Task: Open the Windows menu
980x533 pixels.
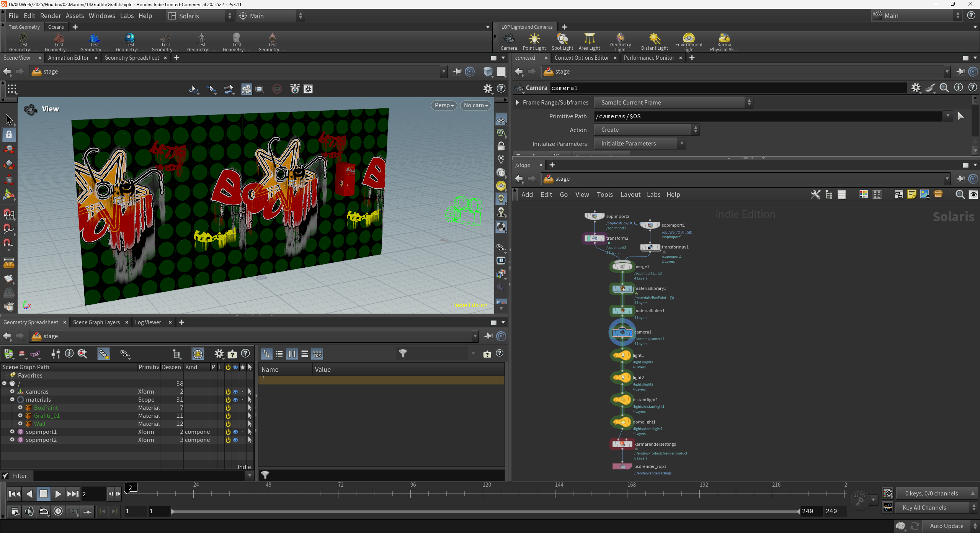Action: 102,16
